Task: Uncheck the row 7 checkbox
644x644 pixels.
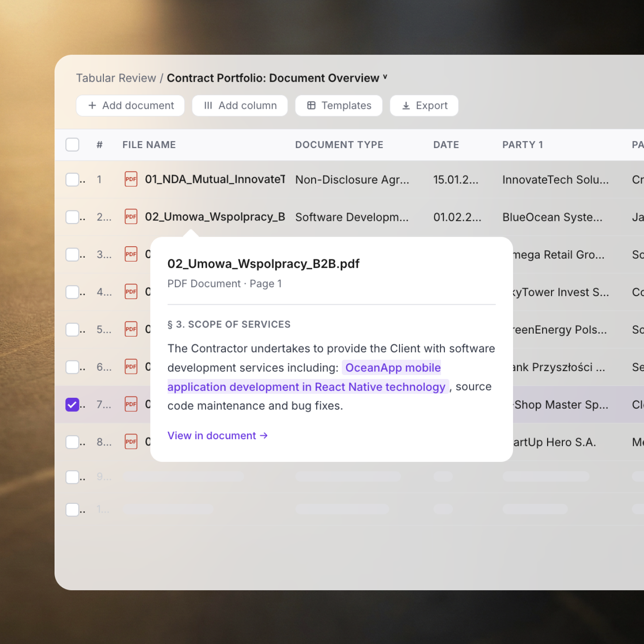Action: 72,405
